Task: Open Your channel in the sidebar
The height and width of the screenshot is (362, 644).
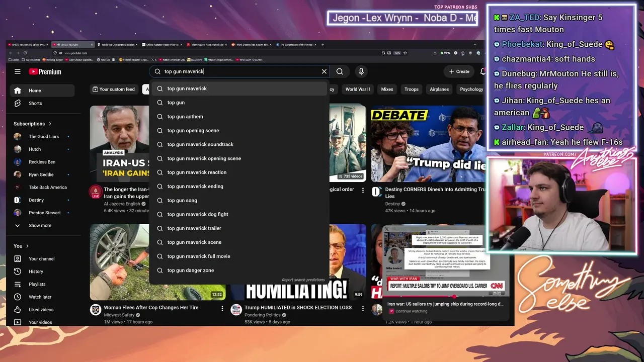Action: coord(42,259)
